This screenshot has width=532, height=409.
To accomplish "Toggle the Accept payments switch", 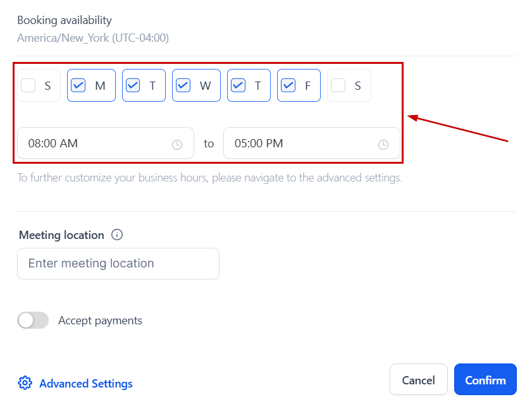I will (x=33, y=320).
